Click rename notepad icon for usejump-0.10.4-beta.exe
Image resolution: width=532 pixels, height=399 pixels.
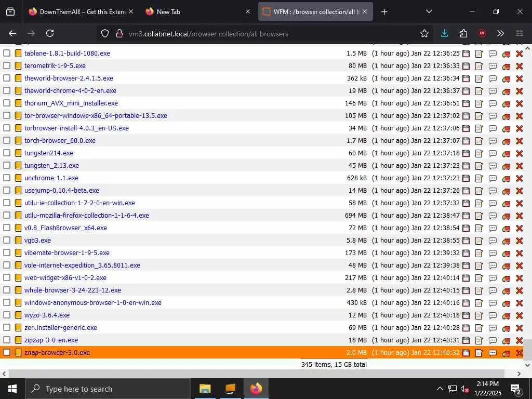(479, 191)
